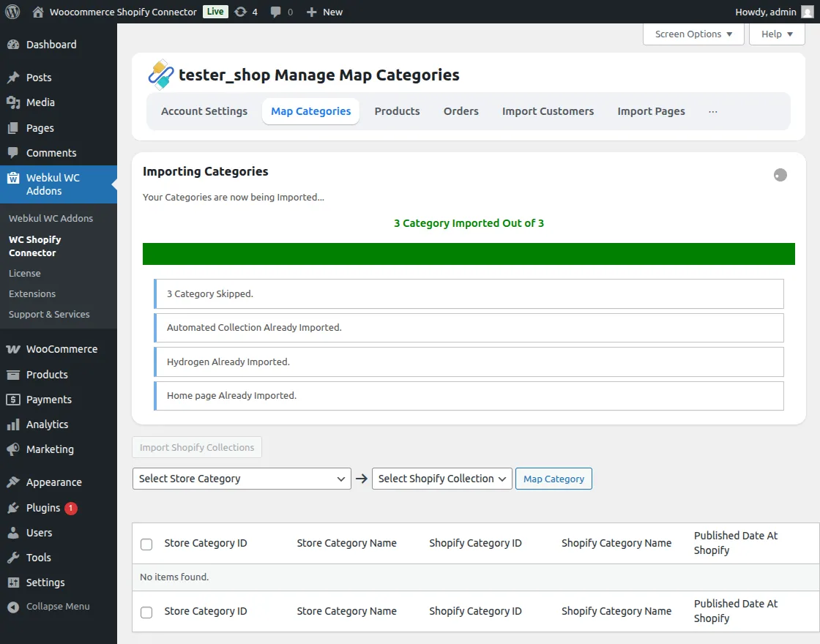Click the home icon for Woocommerce Shopify Connector
The image size is (820, 644).
(x=38, y=12)
